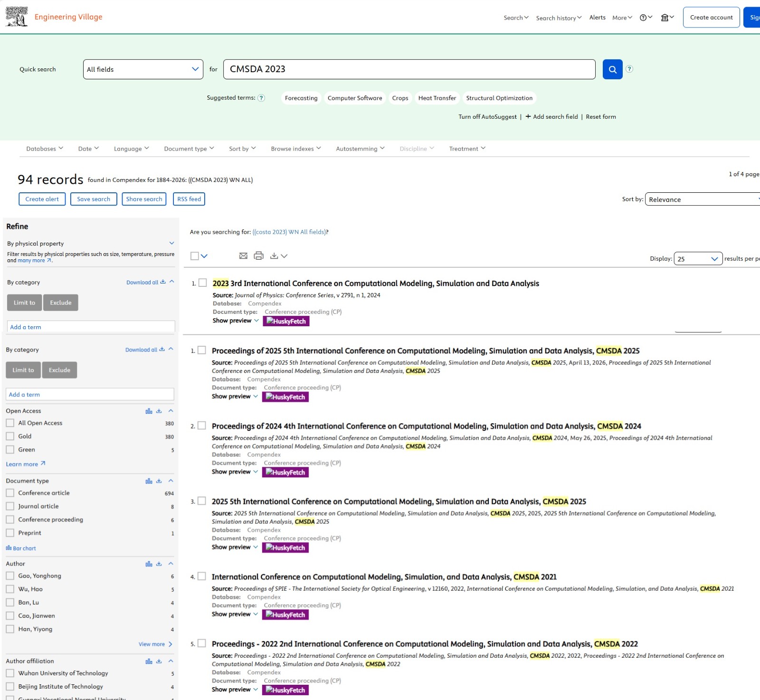Tick the select-all results checkbox
The height and width of the screenshot is (700, 760).
(195, 256)
